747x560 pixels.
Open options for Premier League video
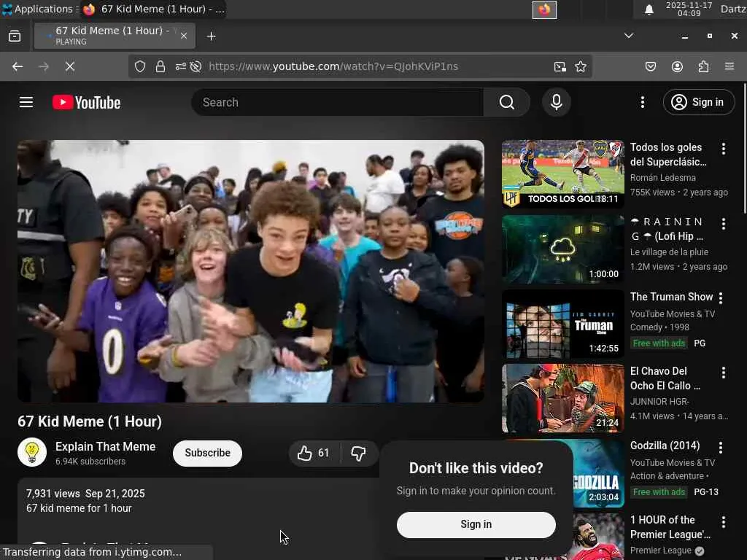723,522
